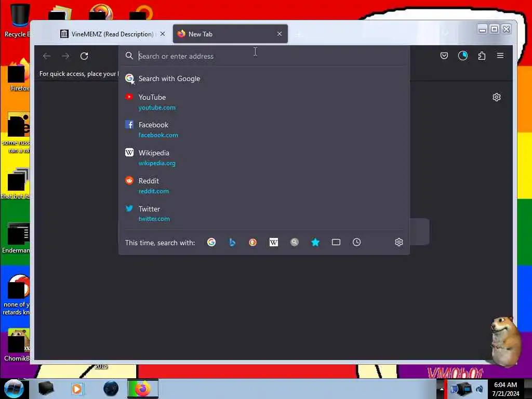The height and width of the screenshot is (399, 532).
Task: Search this time with DuckDuckGo icon
Action: coord(253,242)
